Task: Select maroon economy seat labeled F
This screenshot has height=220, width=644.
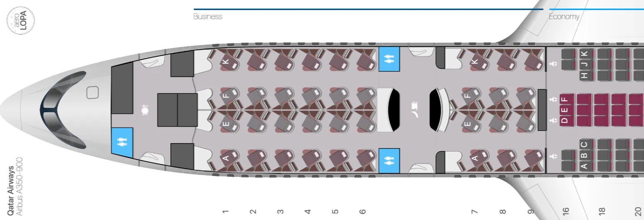Action: pyautogui.click(x=567, y=99)
